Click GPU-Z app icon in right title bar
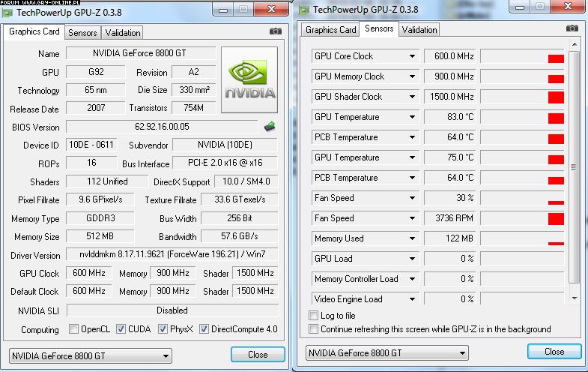 (x=304, y=10)
